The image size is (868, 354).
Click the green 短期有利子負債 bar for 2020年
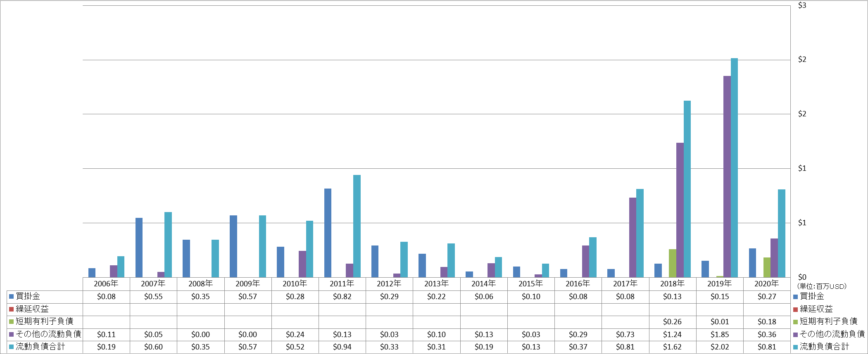tap(767, 267)
